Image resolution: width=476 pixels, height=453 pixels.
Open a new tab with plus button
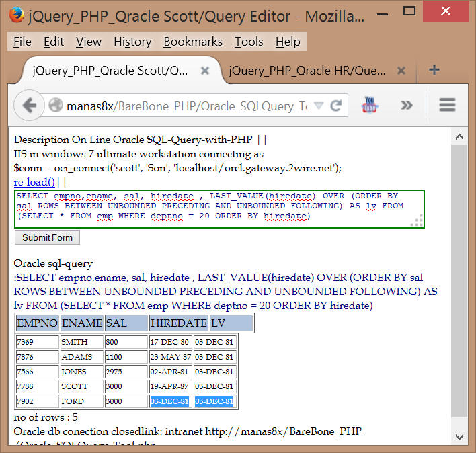click(434, 70)
